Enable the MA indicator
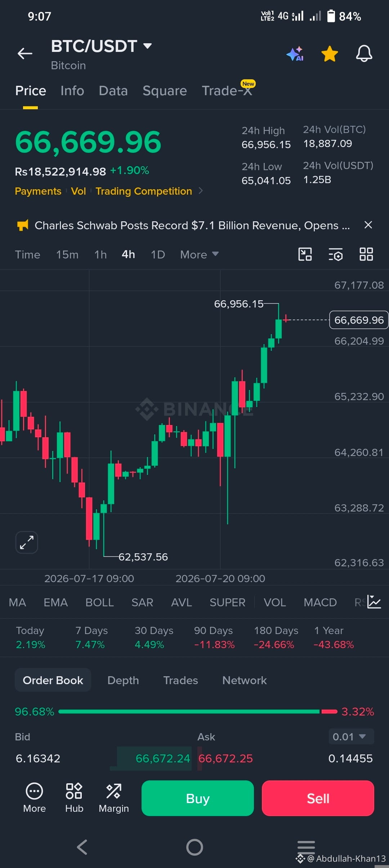This screenshot has width=389, height=868. (17, 602)
